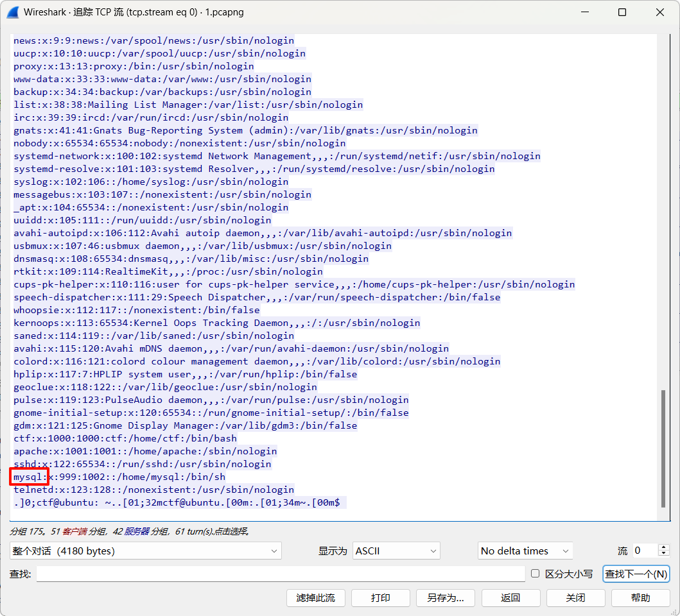This screenshot has height=616, width=680.
Task: Maximize the Wireshark stream window
Action: pyautogui.click(x=622, y=12)
